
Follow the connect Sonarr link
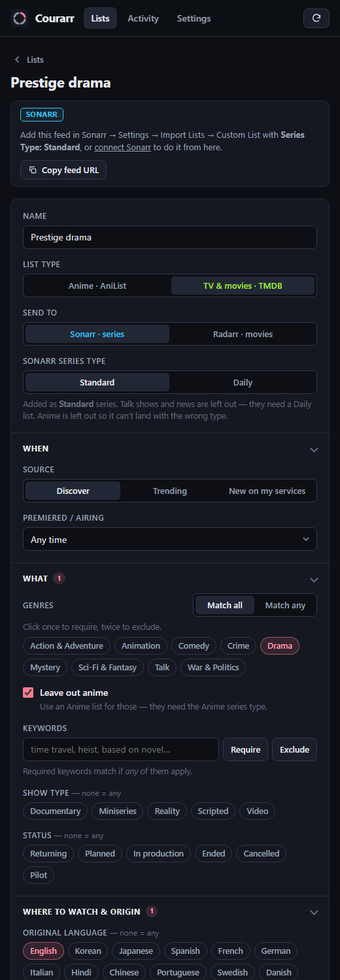[x=123, y=147]
